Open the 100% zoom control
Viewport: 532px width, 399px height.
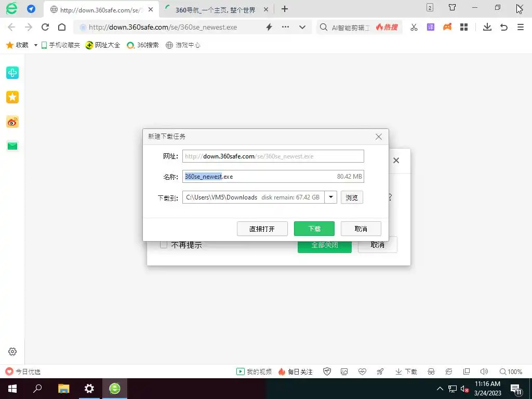[x=511, y=372]
